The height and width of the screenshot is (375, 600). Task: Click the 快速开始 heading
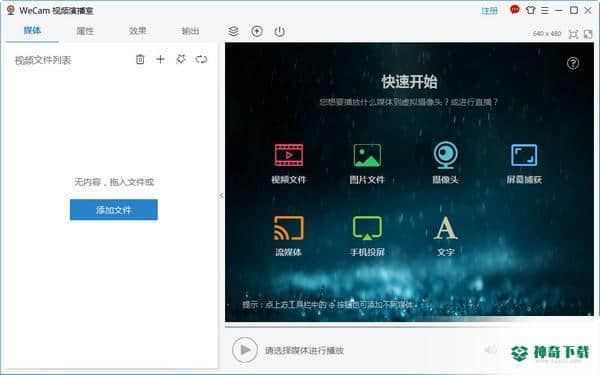pyautogui.click(x=409, y=82)
